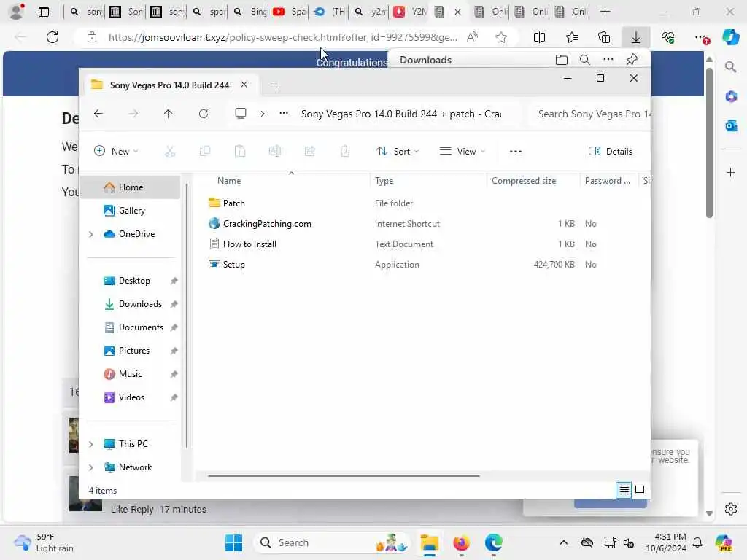Open the Sort dropdown menu

pyautogui.click(x=398, y=152)
